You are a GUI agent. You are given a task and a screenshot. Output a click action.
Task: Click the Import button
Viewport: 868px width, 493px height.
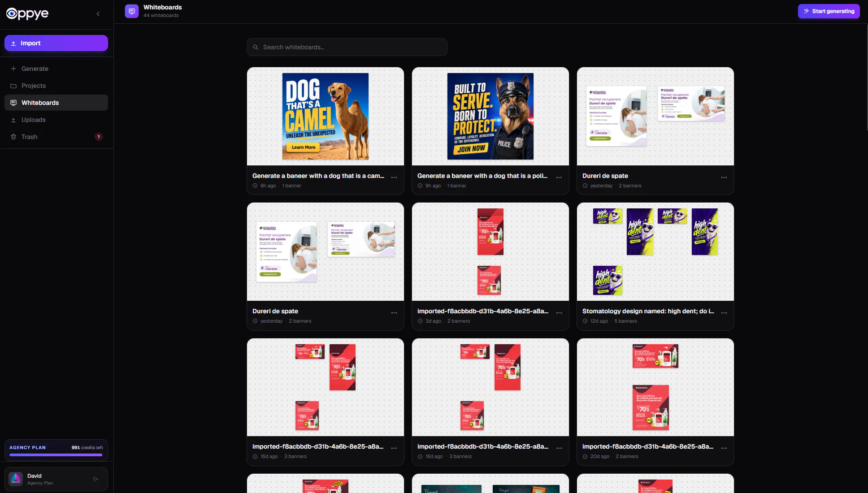click(x=56, y=43)
